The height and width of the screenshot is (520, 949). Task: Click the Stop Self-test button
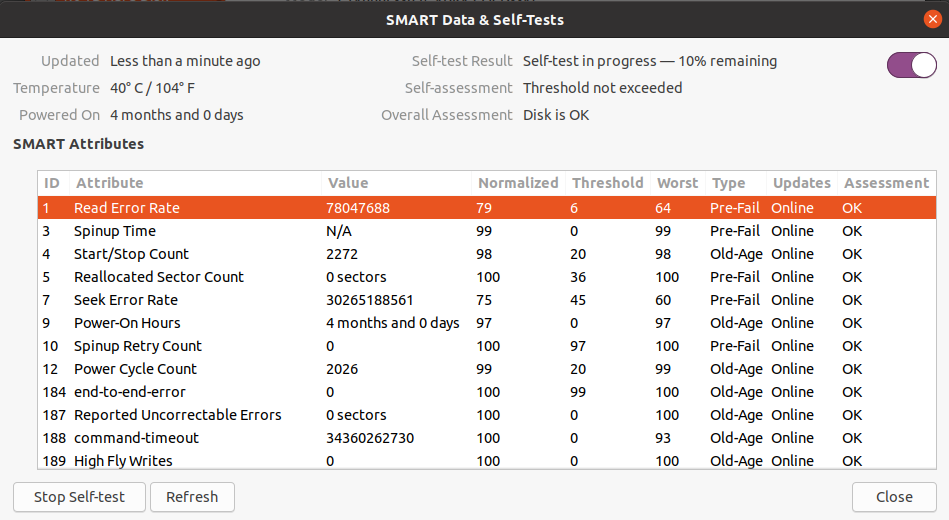79,497
